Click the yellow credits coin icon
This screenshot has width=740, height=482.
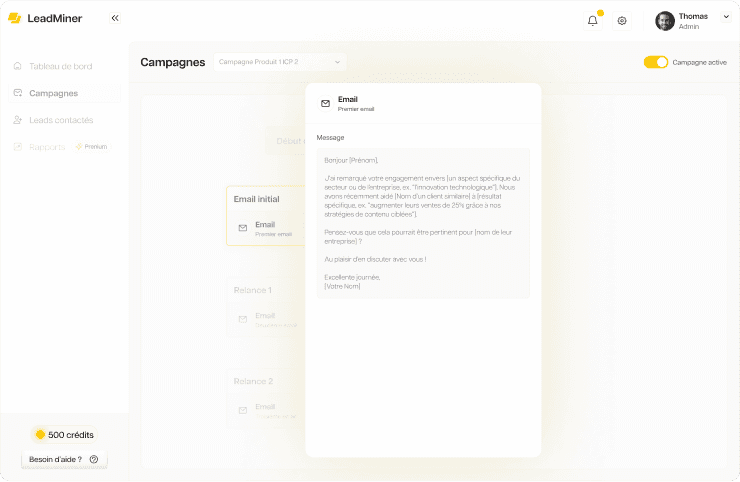40,435
